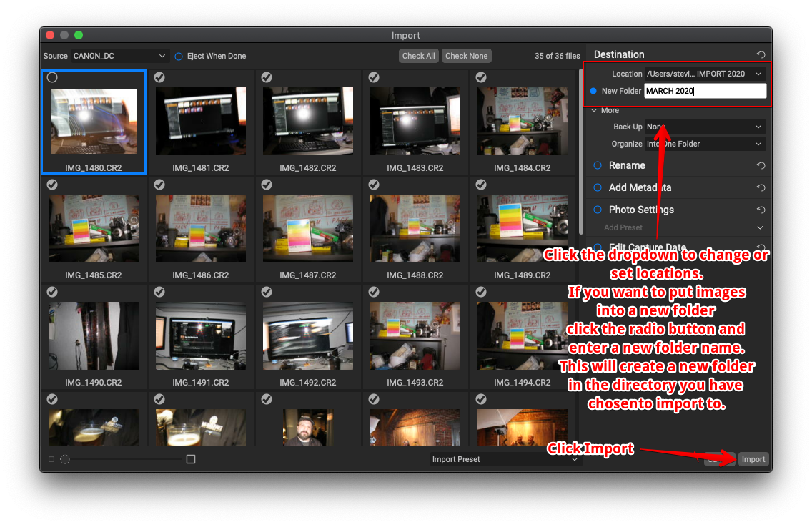Image resolution: width=812 pixels, height=525 pixels.
Task: Enable the Rename section circle toggle
Action: pyautogui.click(x=598, y=166)
